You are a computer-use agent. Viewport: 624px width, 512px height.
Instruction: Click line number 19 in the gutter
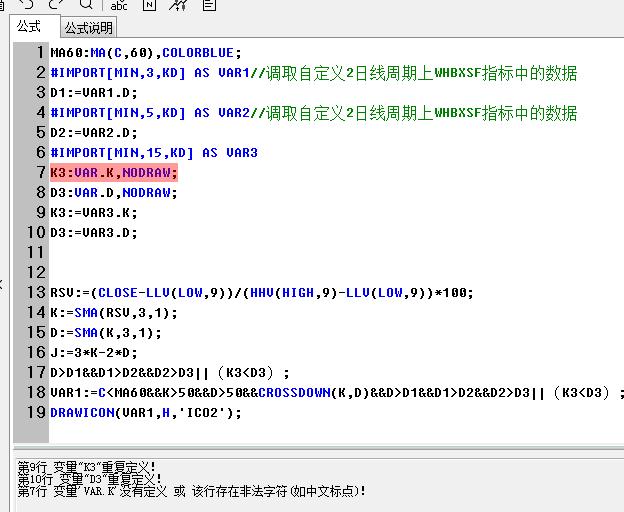tap(36, 412)
